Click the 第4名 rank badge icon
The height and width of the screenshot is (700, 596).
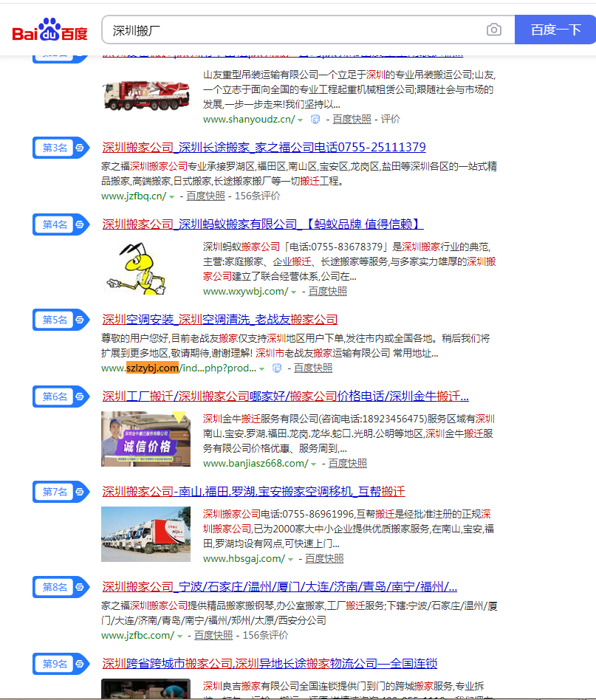pos(61,224)
